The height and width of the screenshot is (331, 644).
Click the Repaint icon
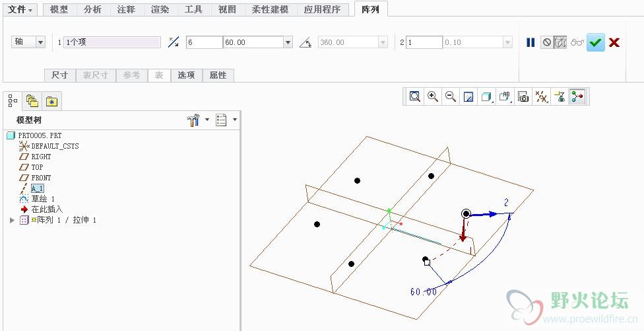tap(468, 96)
